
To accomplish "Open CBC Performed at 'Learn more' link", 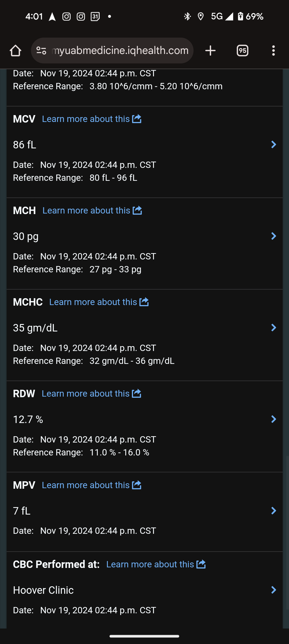I will click(x=150, y=564).
